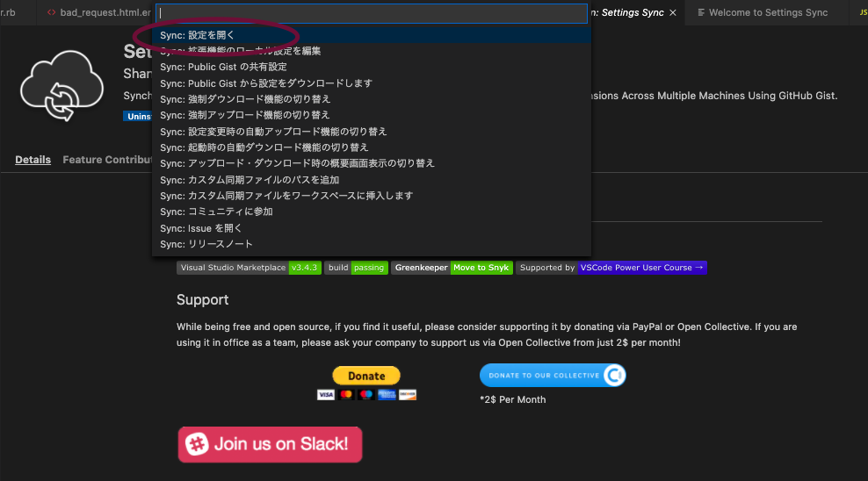Click the Settings Sync cloud icon
868x481 pixels.
click(x=61, y=86)
